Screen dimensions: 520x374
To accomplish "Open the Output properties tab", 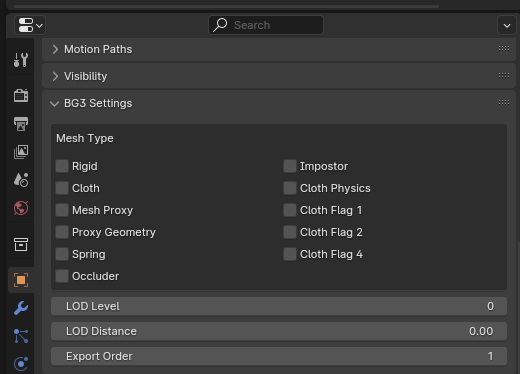I will 21,124.
